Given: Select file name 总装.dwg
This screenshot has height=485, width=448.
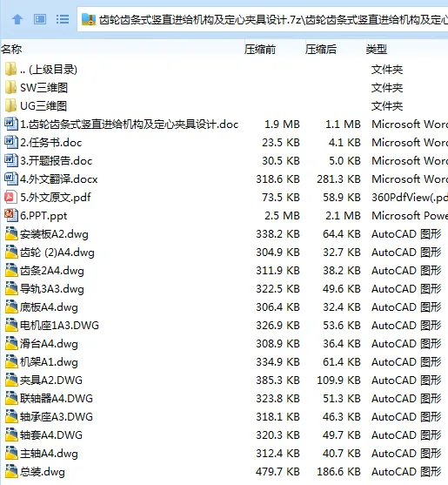Looking at the screenshot, I should click(x=43, y=472).
